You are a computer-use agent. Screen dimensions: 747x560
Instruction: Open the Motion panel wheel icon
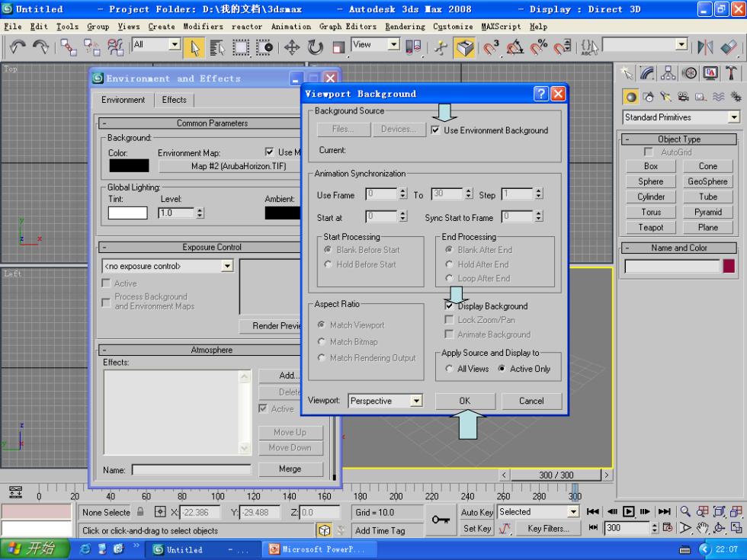689,73
